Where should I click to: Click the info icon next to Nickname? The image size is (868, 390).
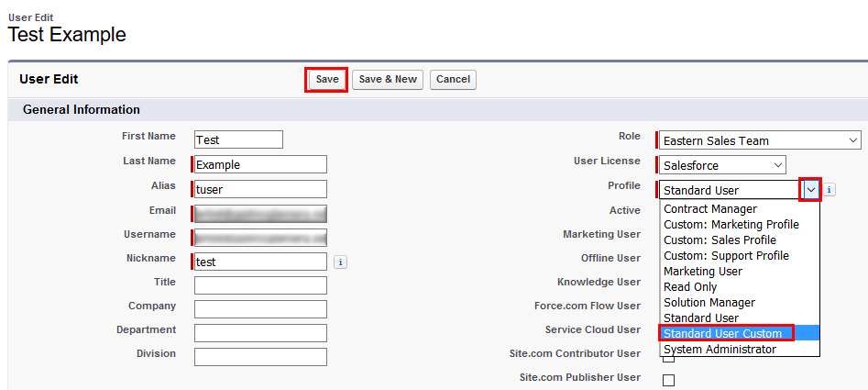coord(340,262)
